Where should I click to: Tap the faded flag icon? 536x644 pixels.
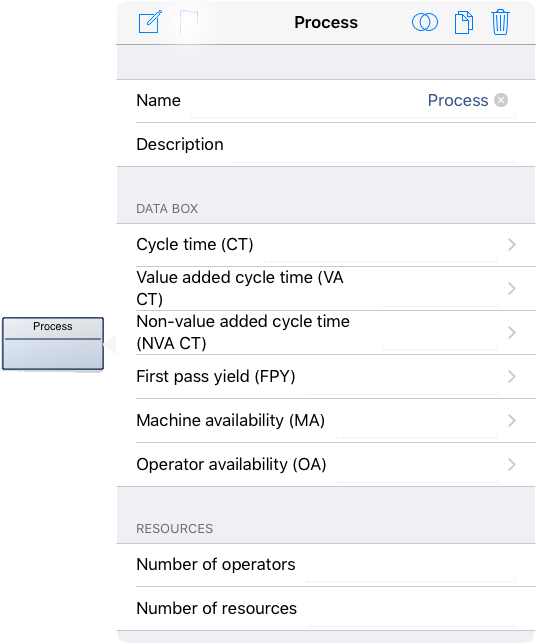pyautogui.click(x=189, y=21)
